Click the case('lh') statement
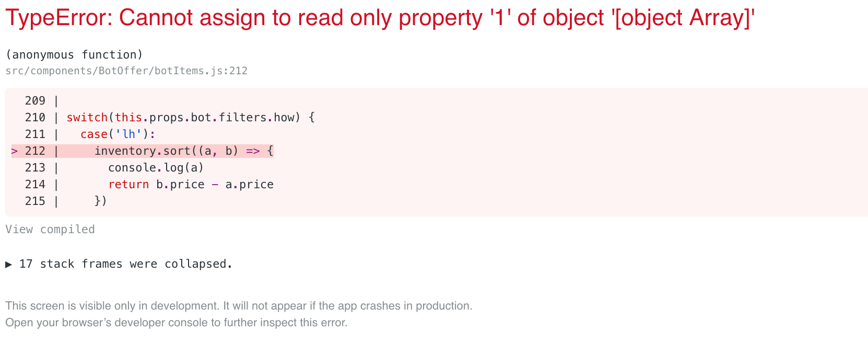Image resolution: width=868 pixels, height=343 pixels. click(x=118, y=134)
